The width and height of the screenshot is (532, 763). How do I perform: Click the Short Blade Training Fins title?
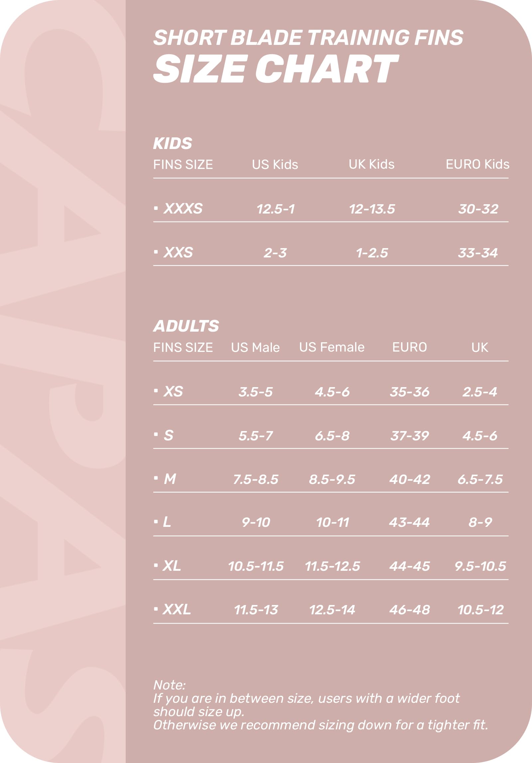tap(308, 38)
